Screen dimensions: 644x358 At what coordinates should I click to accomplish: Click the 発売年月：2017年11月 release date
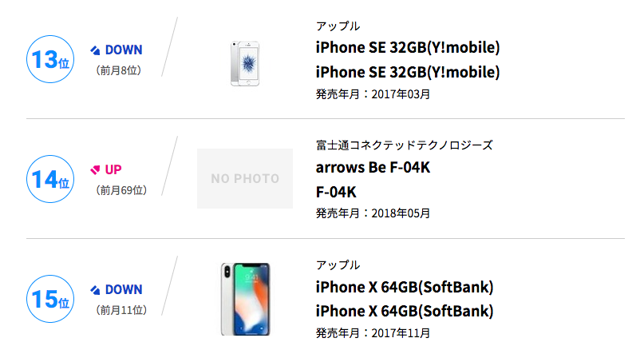tap(373, 332)
